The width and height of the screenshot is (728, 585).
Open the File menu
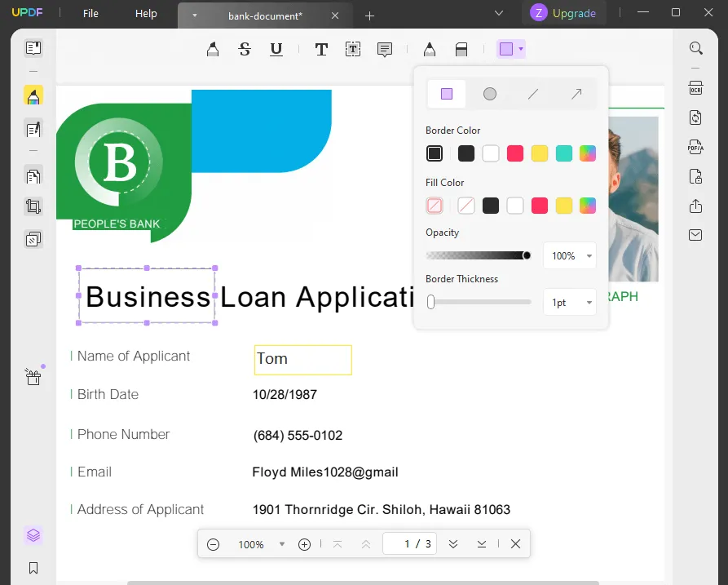[90, 14]
